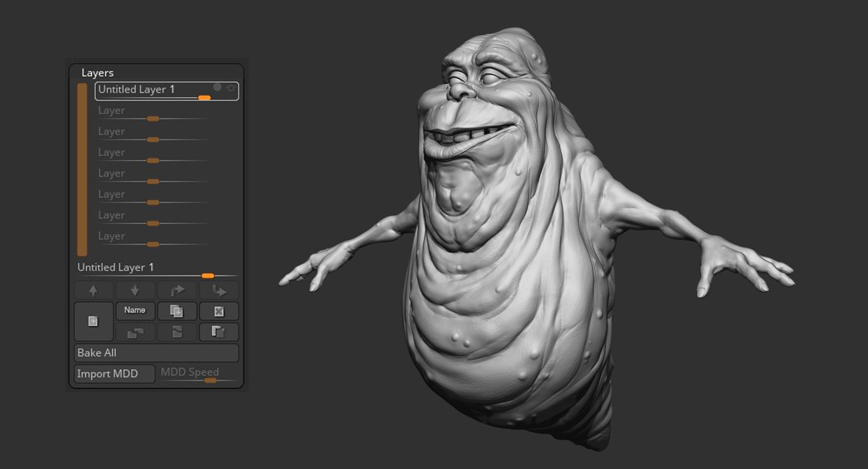Create a new layer with large plus button
The height and width of the screenshot is (469, 868).
coord(93,321)
